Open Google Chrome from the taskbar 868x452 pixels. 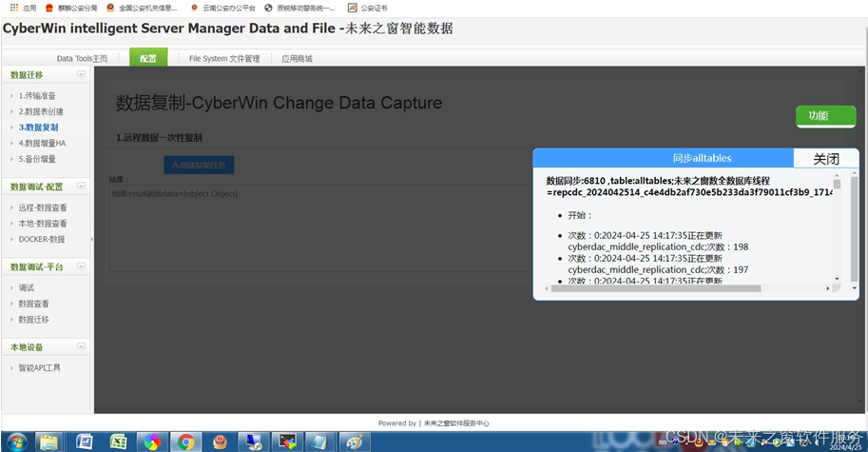point(185,442)
